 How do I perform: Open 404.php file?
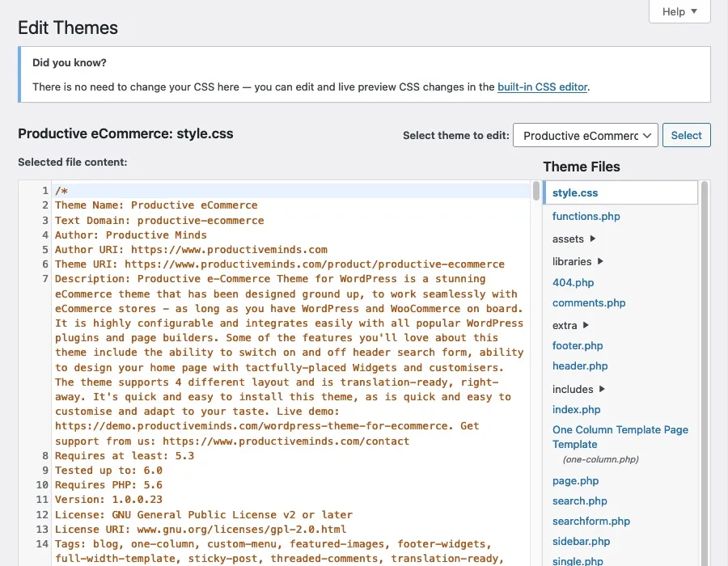(x=573, y=282)
